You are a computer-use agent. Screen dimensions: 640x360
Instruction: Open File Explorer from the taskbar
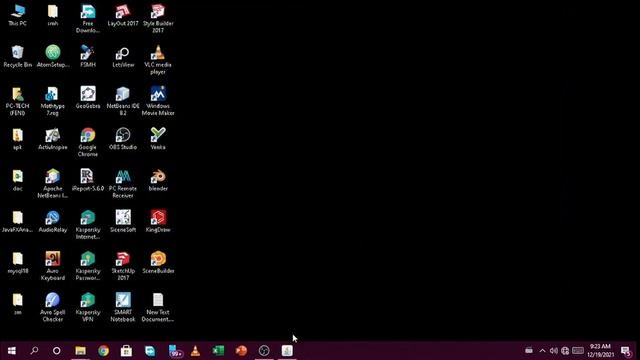80,351
